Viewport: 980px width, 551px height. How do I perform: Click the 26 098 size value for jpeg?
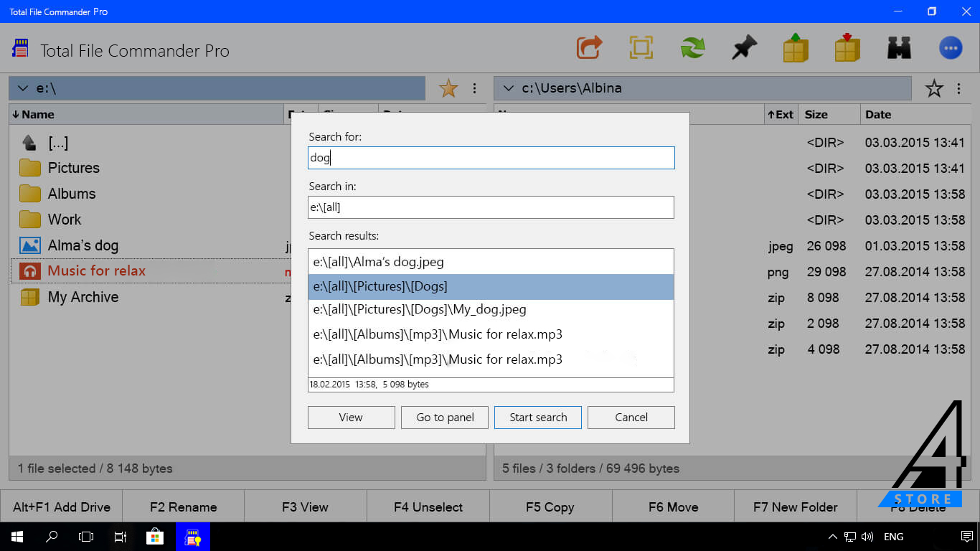coord(826,245)
